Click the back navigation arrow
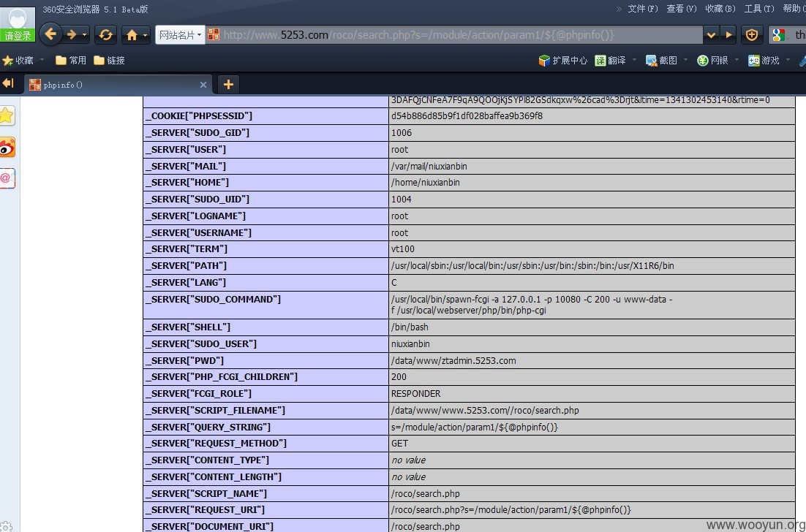This screenshot has width=806, height=532. (x=50, y=34)
